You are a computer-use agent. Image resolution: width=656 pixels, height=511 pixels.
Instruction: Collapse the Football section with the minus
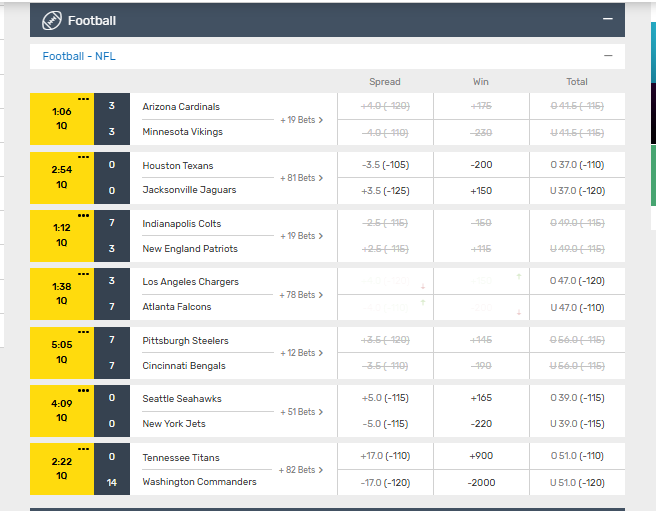[x=607, y=19]
